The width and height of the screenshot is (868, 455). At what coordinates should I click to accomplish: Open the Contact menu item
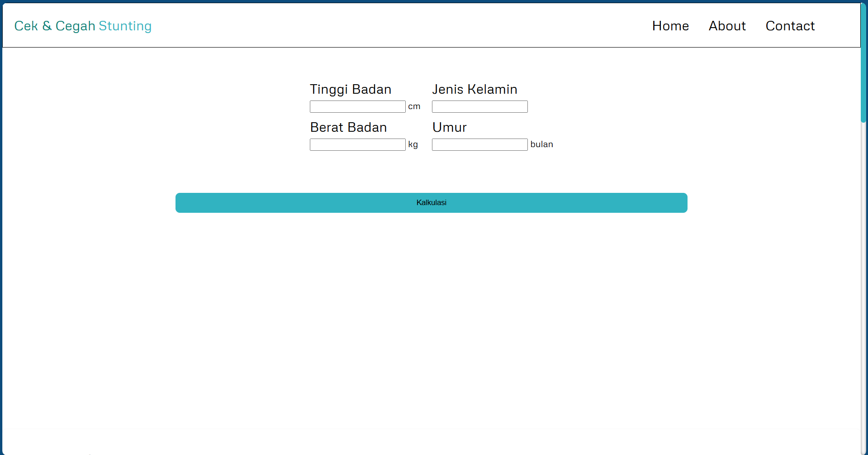tap(790, 26)
